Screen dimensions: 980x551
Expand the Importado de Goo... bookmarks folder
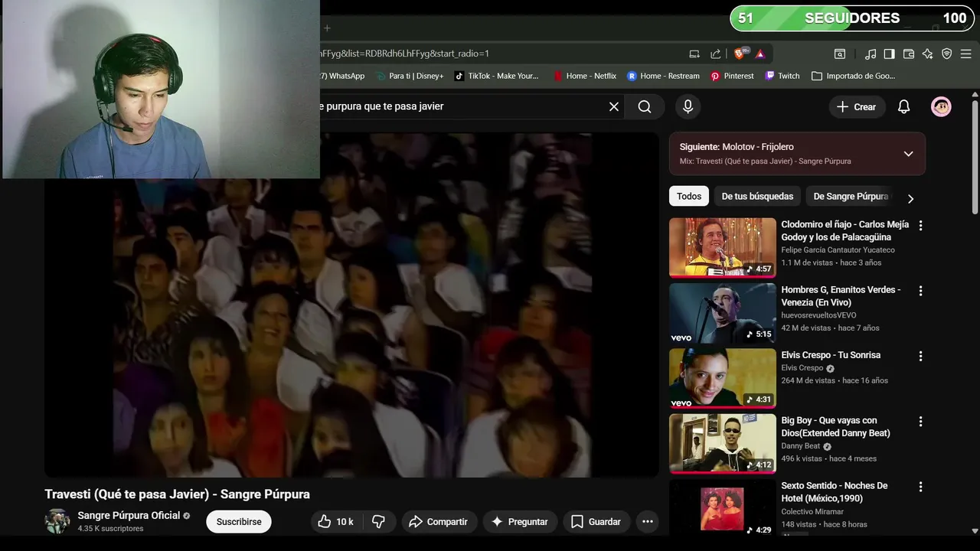click(x=853, y=76)
